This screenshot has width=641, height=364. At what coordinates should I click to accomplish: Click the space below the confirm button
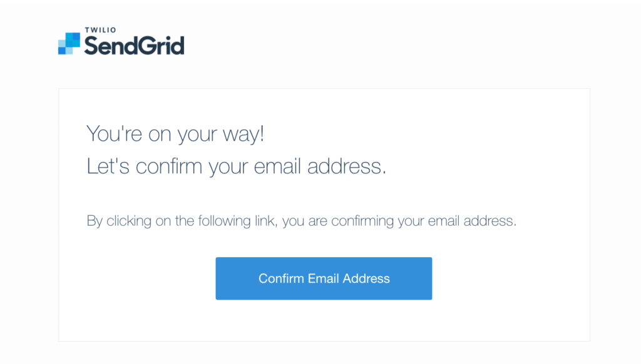coord(324,319)
